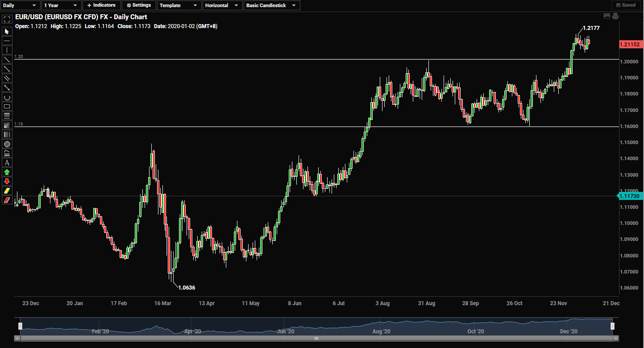The height and width of the screenshot is (348, 644).
Task: Select the Fibonacci time zones tool
Action: [x=7, y=134]
